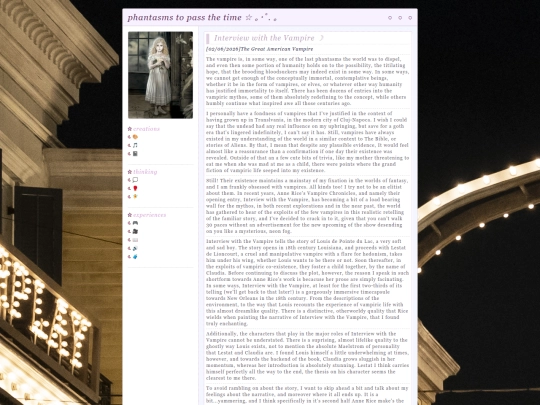540x405 pixels.
Task: Click the site title 'phantasms to pass the time'
Action: (184, 18)
